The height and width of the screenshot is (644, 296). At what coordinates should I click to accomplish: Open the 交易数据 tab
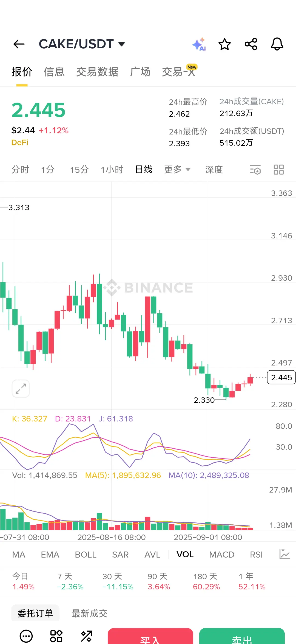click(x=97, y=72)
